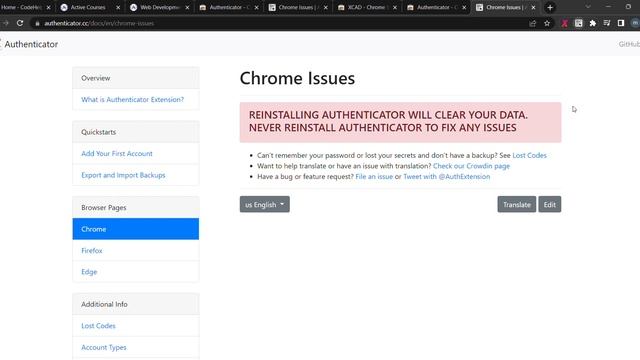Close the Home - CodeHe tab

point(49,7)
